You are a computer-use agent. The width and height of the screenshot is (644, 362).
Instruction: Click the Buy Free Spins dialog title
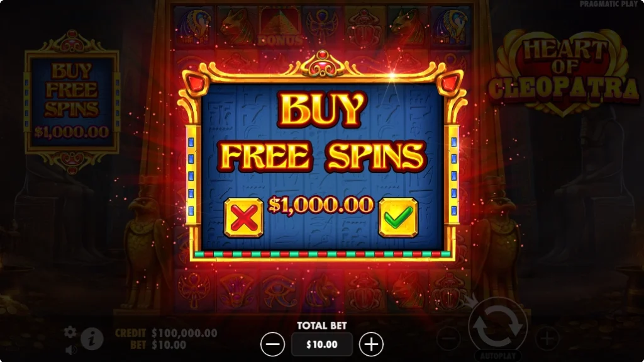pos(323,132)
